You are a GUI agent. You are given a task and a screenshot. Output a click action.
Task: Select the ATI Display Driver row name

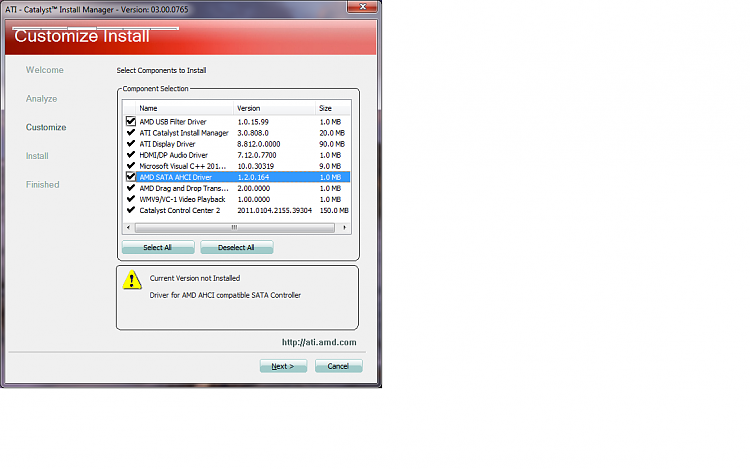pos(167,144)
